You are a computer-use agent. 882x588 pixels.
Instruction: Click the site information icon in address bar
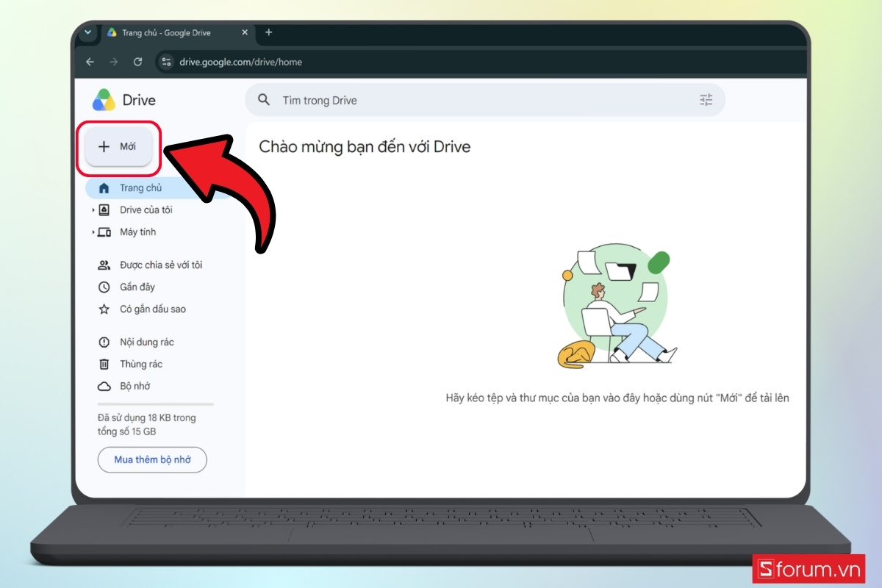(x=166, y=62)
